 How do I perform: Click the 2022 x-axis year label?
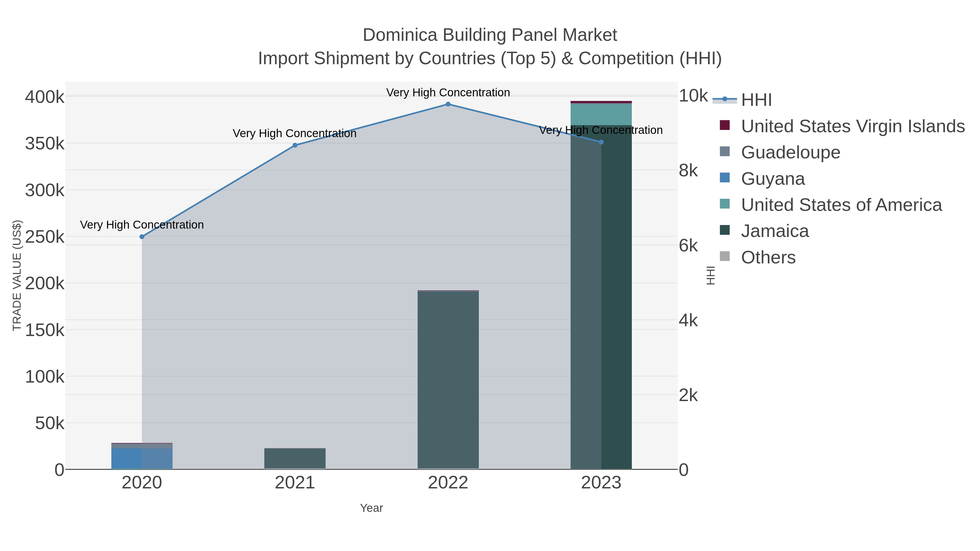click(x=448, y=483)
